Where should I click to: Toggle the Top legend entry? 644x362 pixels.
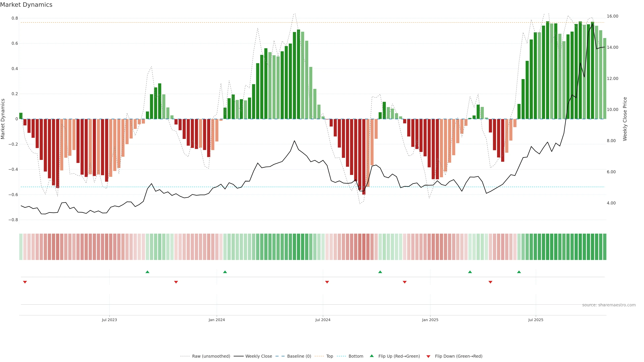coord(330,356)
